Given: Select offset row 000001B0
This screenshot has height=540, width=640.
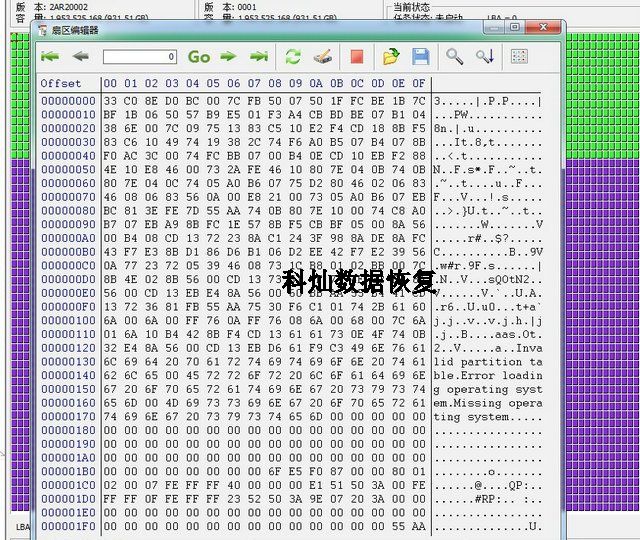Looking at the screenshot, I should click(68, 471).
